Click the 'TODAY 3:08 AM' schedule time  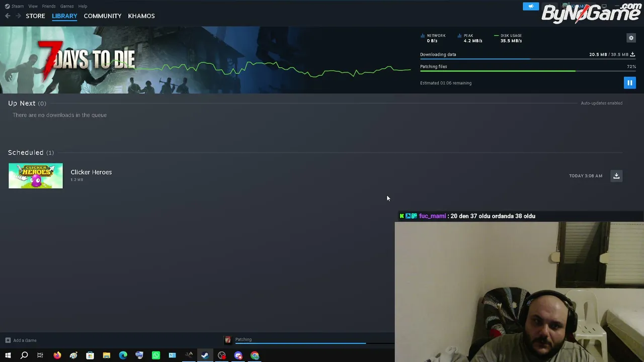point(586,176)
